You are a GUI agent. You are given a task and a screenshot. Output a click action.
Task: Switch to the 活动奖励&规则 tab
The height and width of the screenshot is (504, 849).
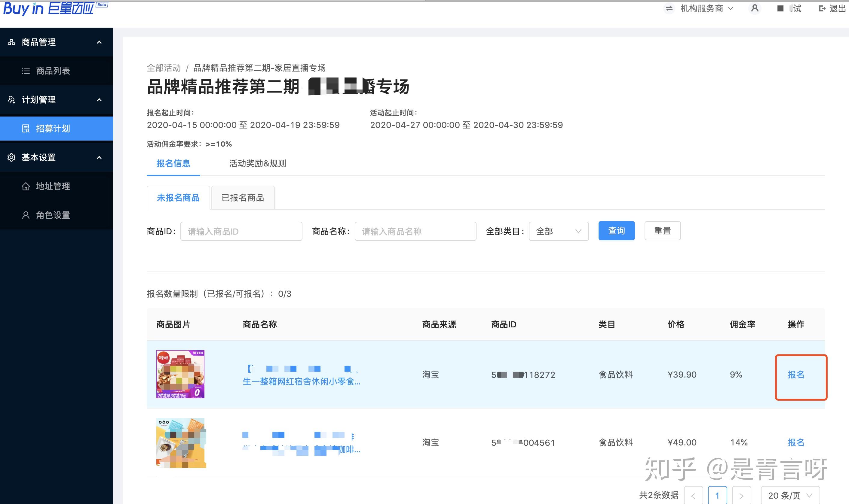258,164
